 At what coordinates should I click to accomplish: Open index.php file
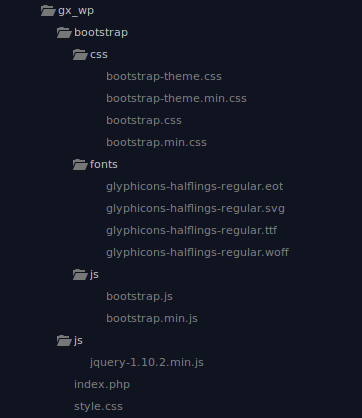(x=102, y=384)
